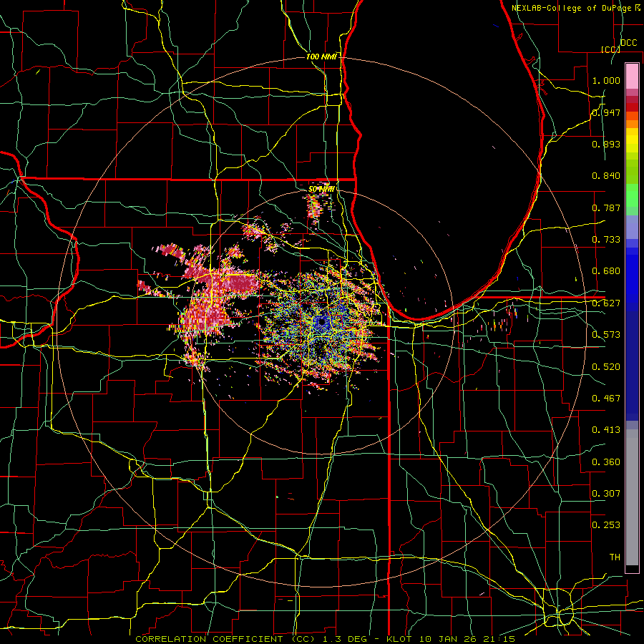Click the dark blue radar site dot at map center
The height and width of the screenshot is (644, 644).
pos(321,321)
